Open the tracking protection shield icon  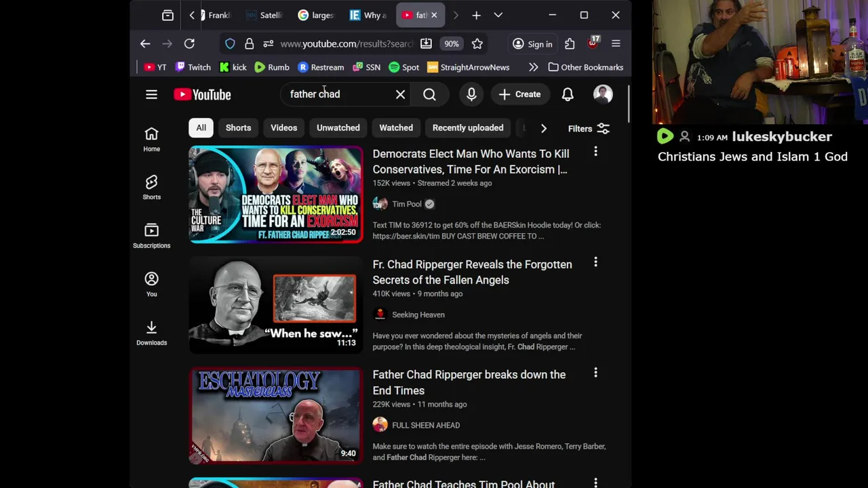[230, 43]
